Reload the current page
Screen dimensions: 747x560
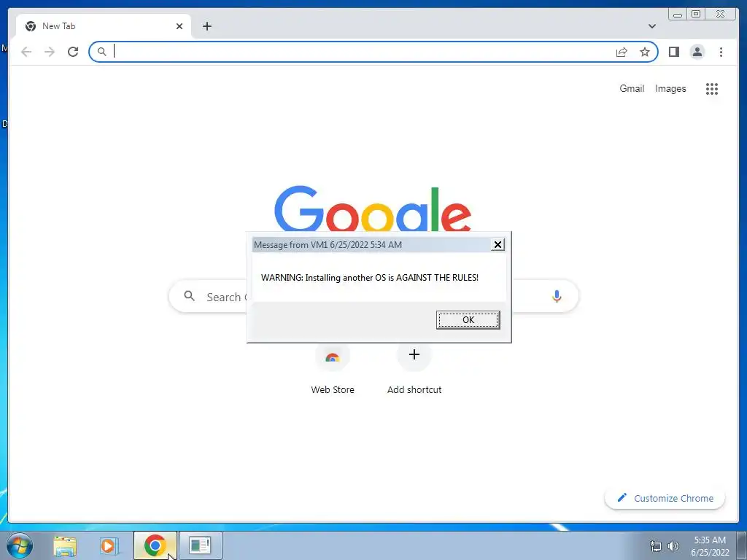(x=73, y=52)
